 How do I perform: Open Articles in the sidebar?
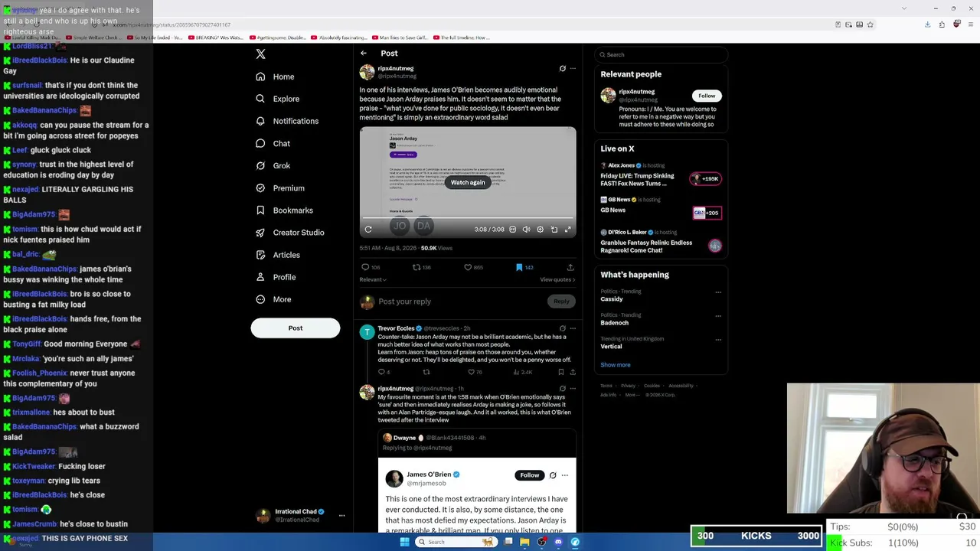277,255
